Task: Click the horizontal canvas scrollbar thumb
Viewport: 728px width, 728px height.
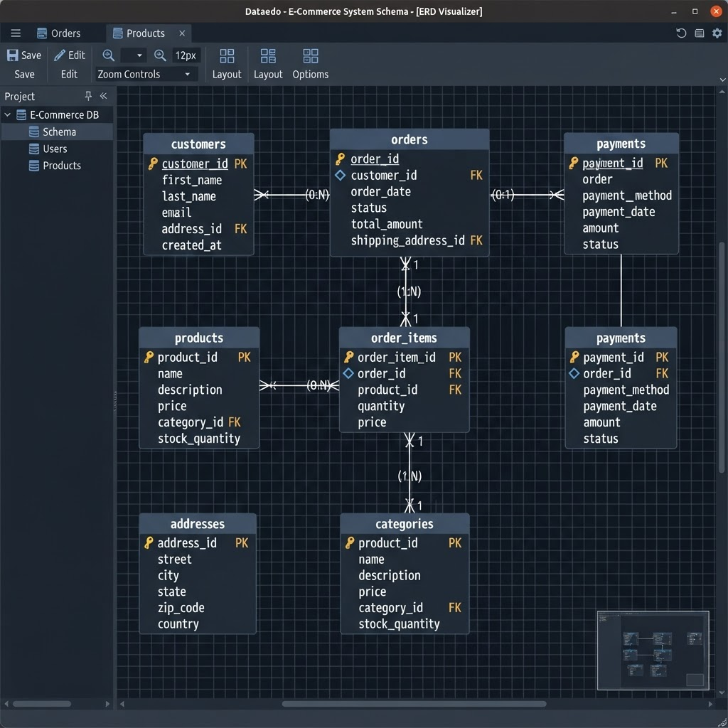Action: 414,704
